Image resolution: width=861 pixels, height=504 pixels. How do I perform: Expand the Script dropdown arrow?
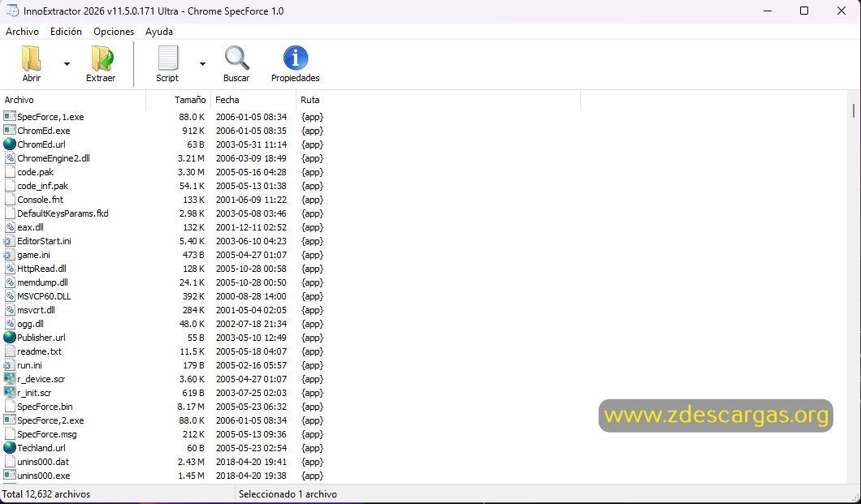202,64
